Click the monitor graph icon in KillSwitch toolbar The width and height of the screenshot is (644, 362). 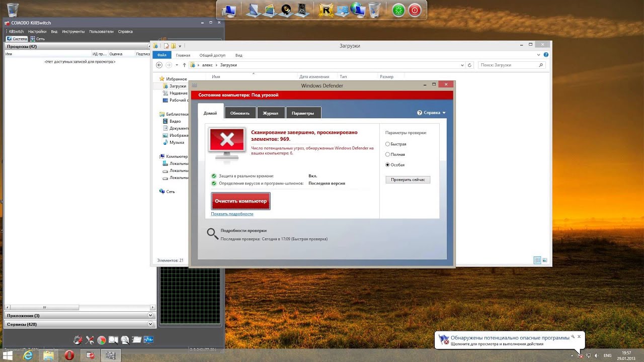148,340
